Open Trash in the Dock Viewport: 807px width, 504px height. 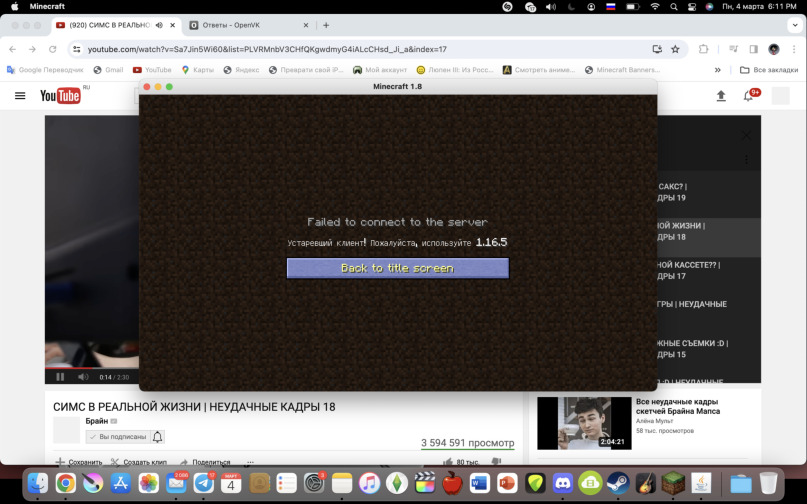(x=768, y=483)
